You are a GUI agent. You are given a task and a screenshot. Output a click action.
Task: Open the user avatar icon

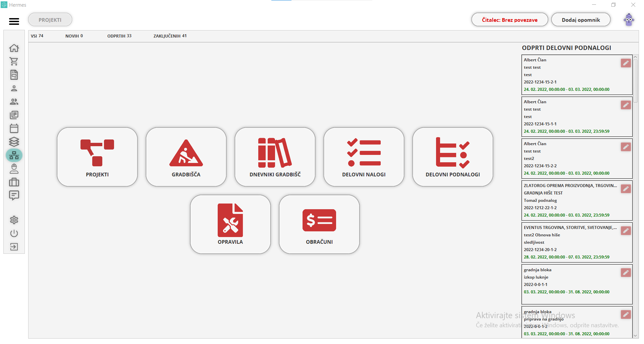click(x=629, y=20)
